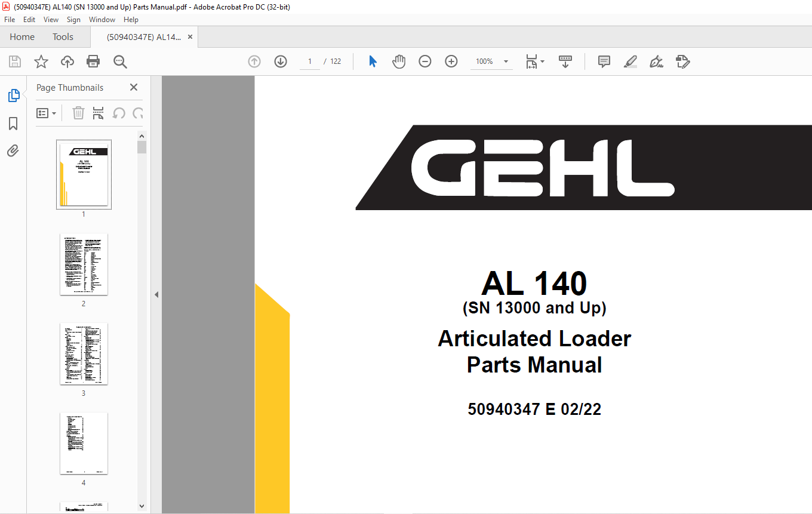
Task: Click the 'Parts Manual' heading text
Action: click(534, 365)
